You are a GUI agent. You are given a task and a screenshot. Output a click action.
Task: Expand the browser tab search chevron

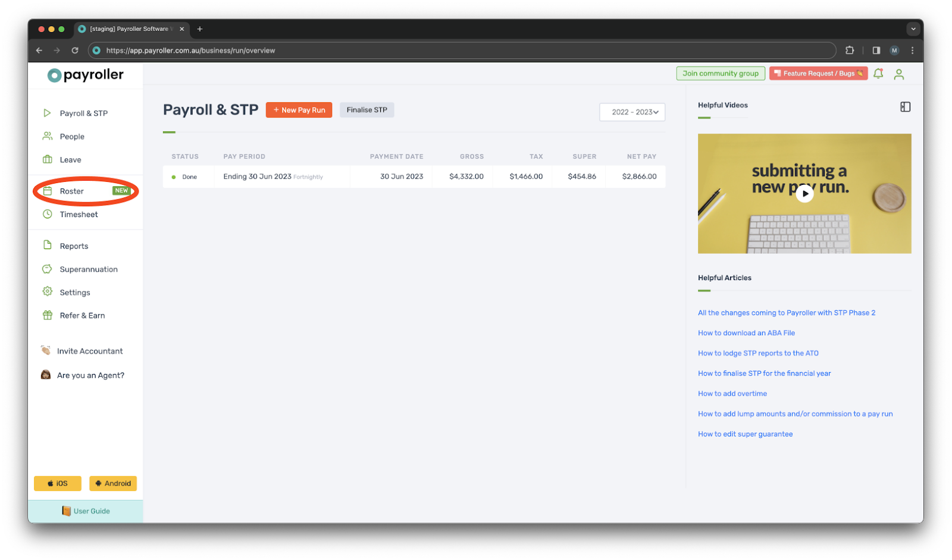click(913, 29)
